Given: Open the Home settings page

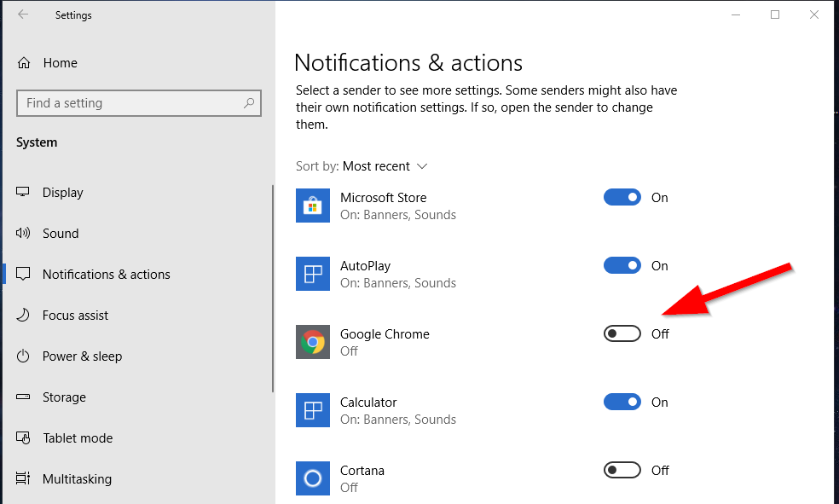Looking at the screenshot, I should click(60, 62).
